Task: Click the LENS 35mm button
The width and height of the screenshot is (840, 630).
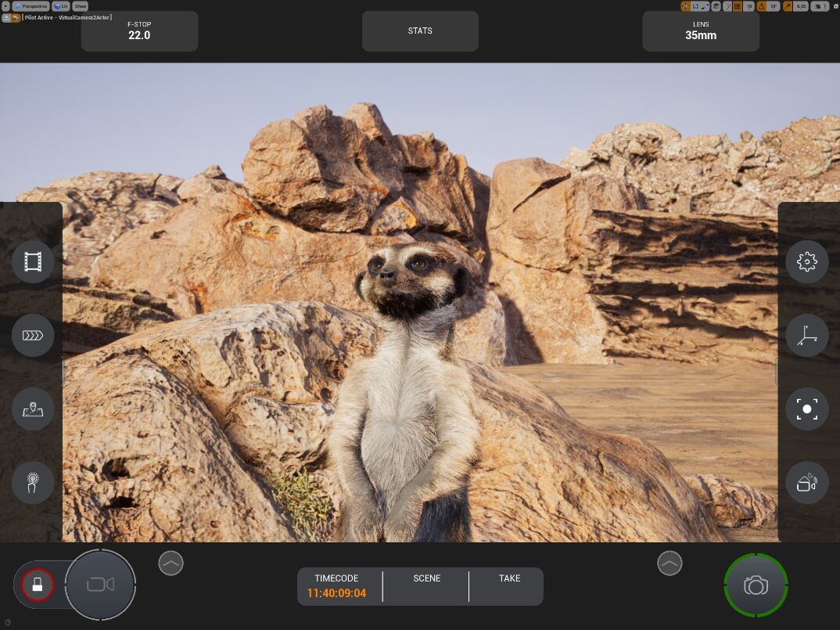Action: pyautogui.click(x=700, y=31)
